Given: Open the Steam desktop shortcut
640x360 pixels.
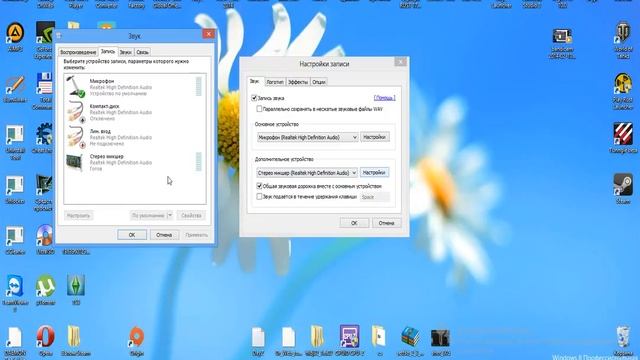Looking at the screenshot, I should tap(622, 184).
